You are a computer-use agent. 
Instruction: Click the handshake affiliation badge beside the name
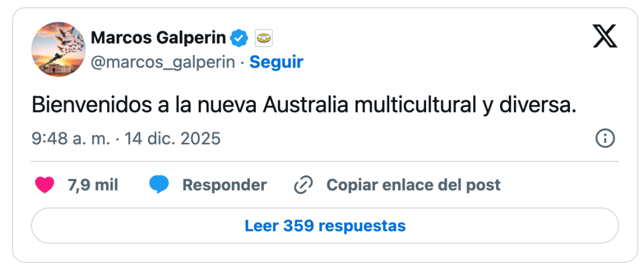point(264,38)
